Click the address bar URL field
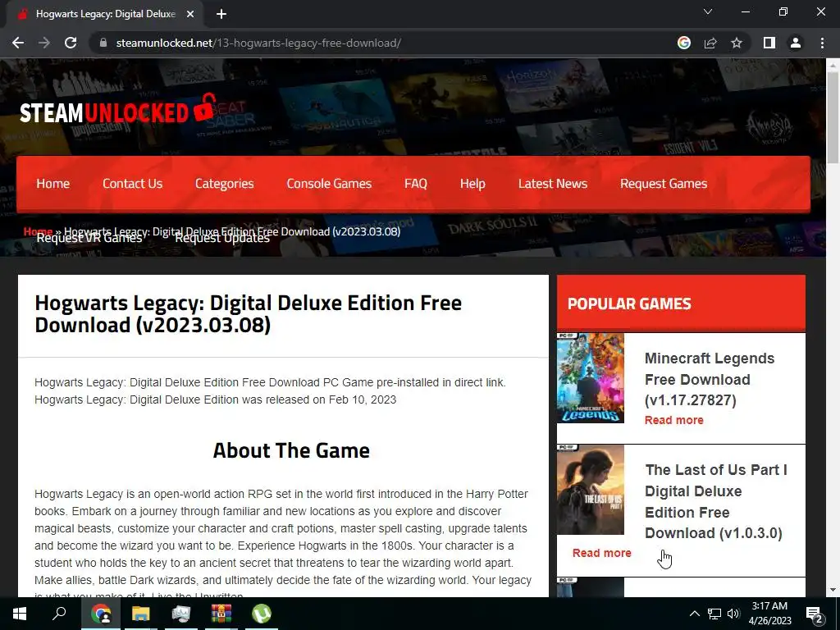Screen dimensions: 840x630 386,43
